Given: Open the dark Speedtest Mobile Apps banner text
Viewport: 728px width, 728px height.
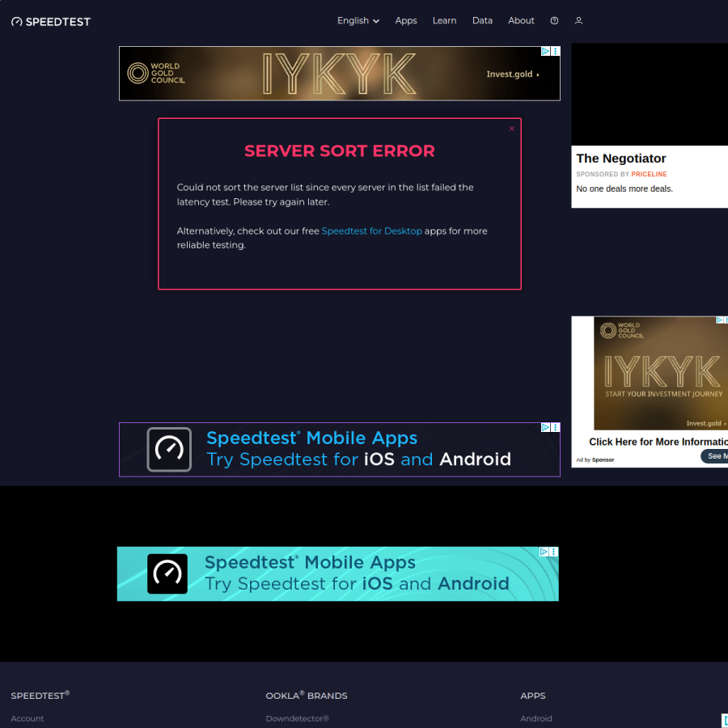Looking at the screenshot, I should (x=358, y=448).
